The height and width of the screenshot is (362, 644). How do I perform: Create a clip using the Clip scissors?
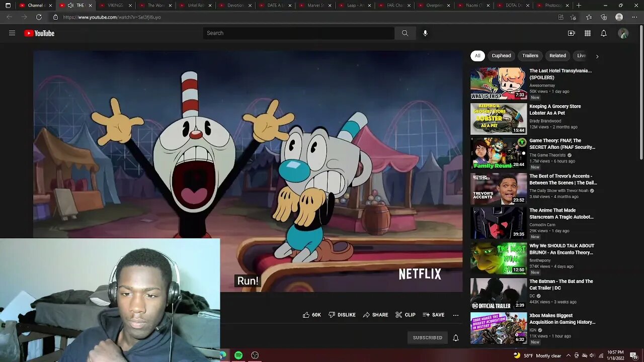coord(405,315)
